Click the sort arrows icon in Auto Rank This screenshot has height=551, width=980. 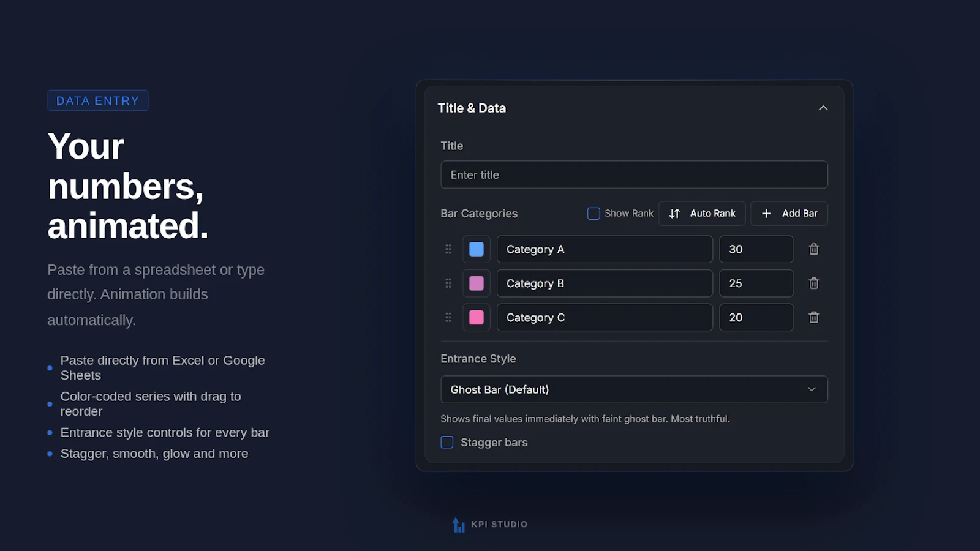[x=674, y=213]
